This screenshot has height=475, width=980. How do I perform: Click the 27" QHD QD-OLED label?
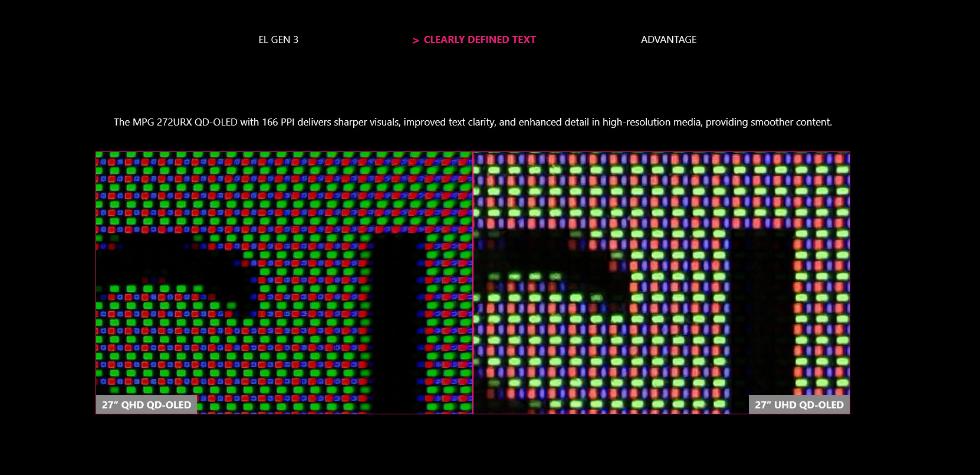146,405
